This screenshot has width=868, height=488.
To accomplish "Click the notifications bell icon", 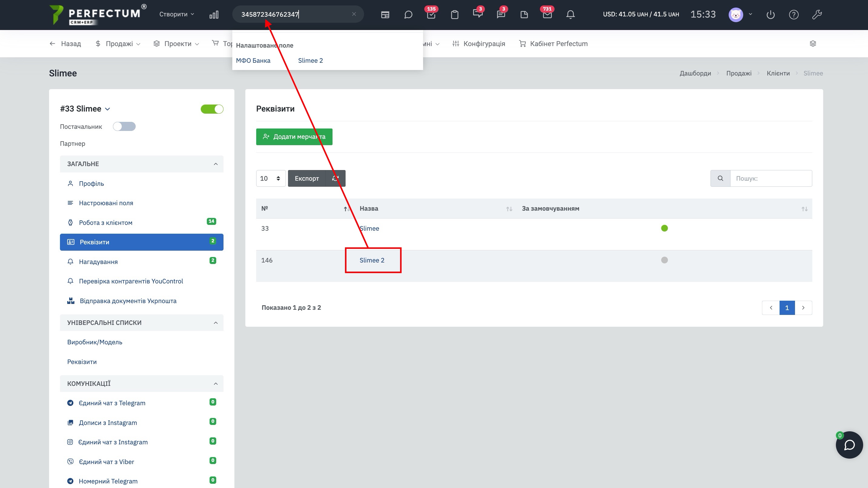I will tap(570, 15).
